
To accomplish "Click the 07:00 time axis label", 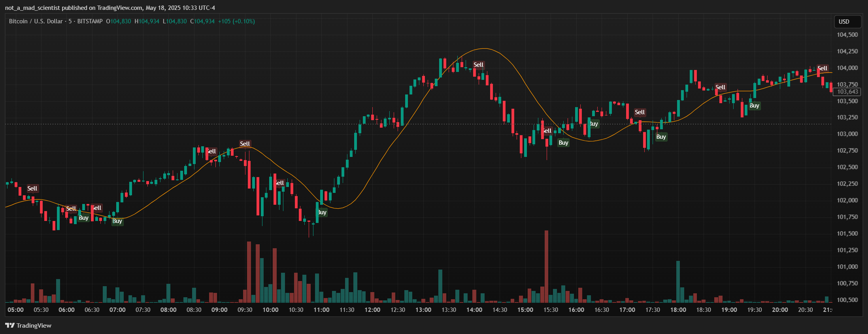I will pyautogui.click(x=117, y=310).
